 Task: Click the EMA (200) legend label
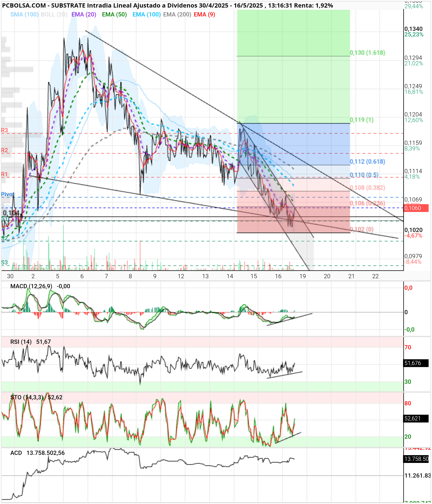(177, 15)
